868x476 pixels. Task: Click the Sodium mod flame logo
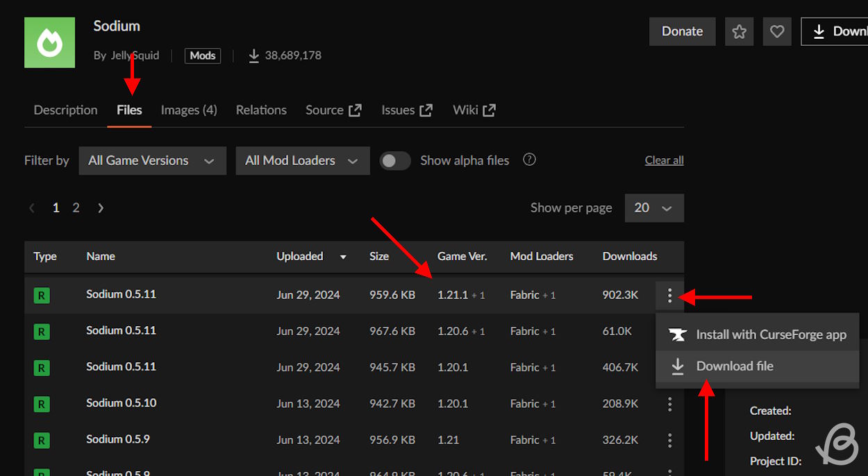pos(49,42)
